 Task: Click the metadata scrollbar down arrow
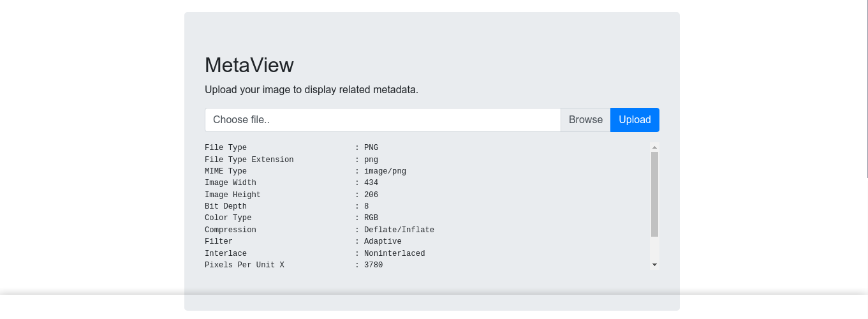(654, 264)
